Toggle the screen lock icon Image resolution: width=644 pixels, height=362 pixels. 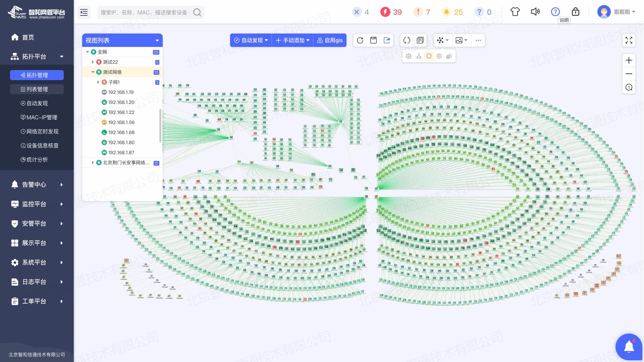point(575,12)
